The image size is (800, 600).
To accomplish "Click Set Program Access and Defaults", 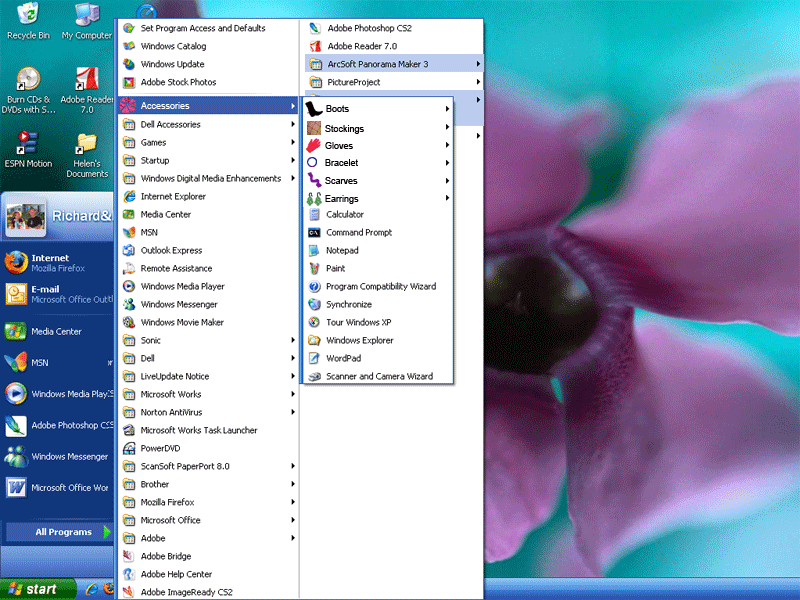I will pos(208,28).
